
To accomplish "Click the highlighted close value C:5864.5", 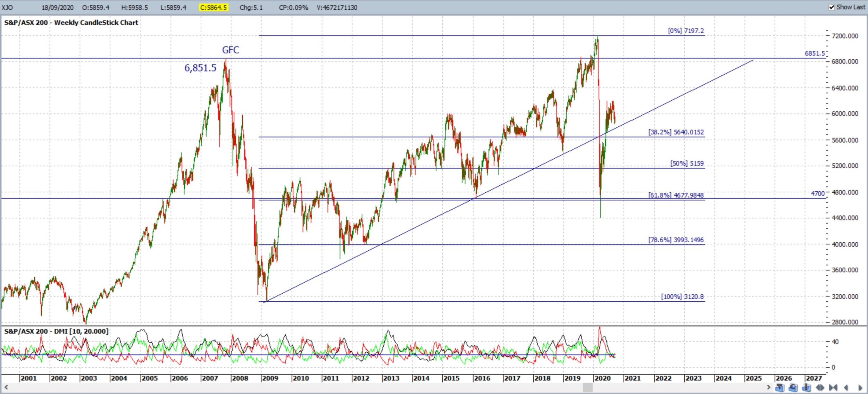I will click(x=213, y=7).
